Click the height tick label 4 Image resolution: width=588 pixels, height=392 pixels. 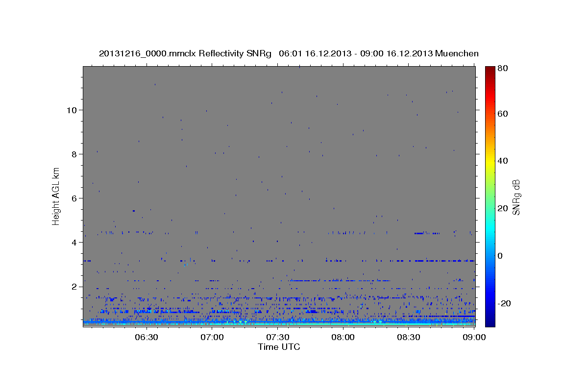[74, 242]
